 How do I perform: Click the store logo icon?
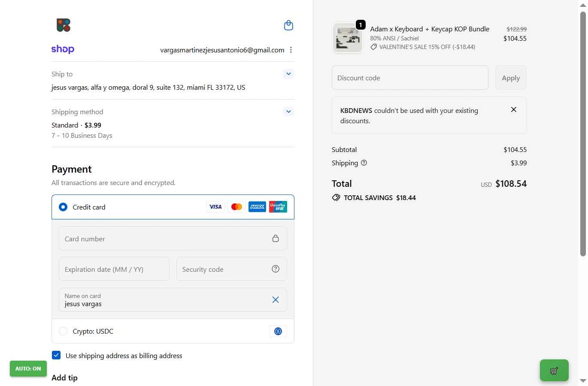point(64,25)
